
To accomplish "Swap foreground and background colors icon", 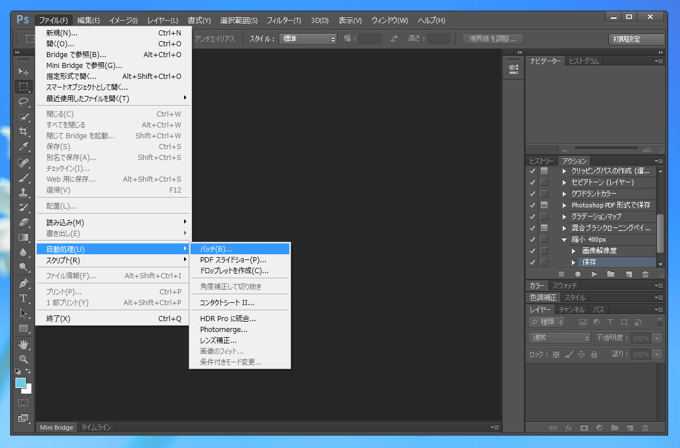I will pos(28,371).
